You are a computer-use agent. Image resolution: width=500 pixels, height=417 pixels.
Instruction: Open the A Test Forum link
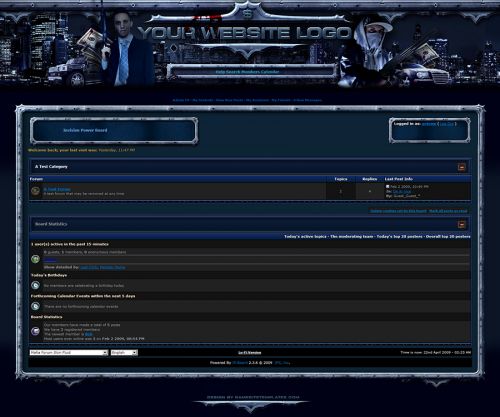tap(57, 189)
